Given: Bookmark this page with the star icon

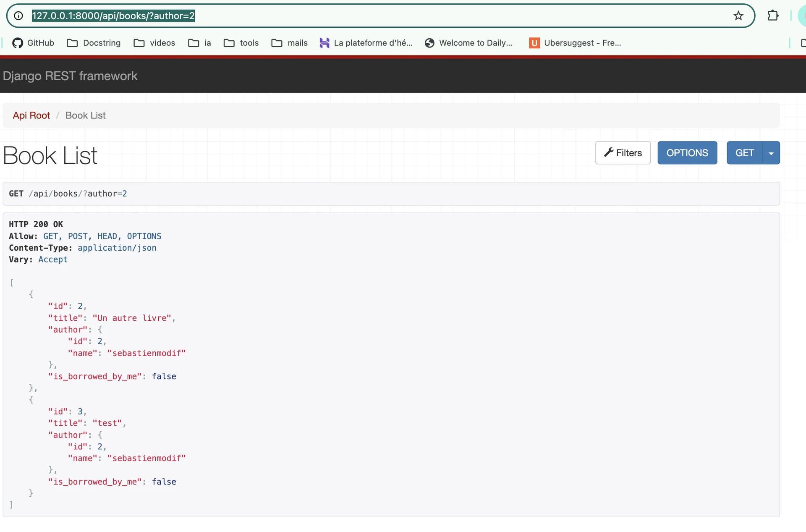Looking at the screenshot, I should click(738, 16).
